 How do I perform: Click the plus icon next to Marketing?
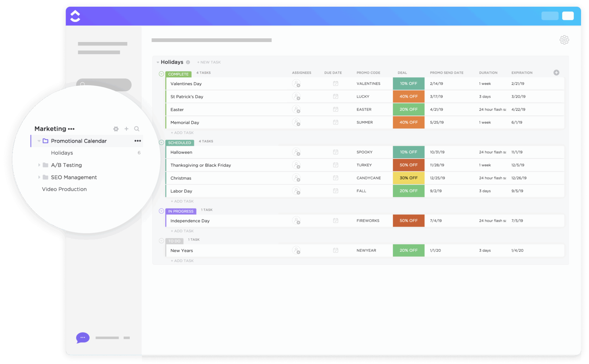click(x=126, y=129)
